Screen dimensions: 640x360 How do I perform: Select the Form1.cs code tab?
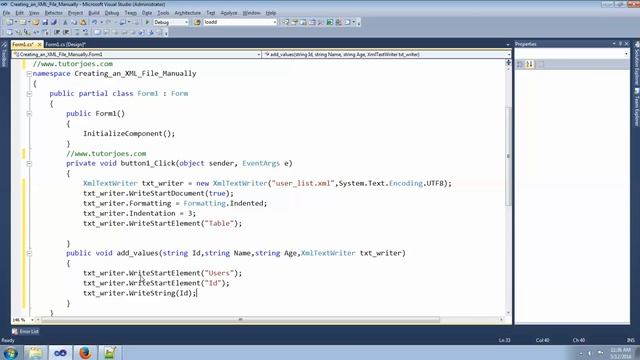click(22, 44)
